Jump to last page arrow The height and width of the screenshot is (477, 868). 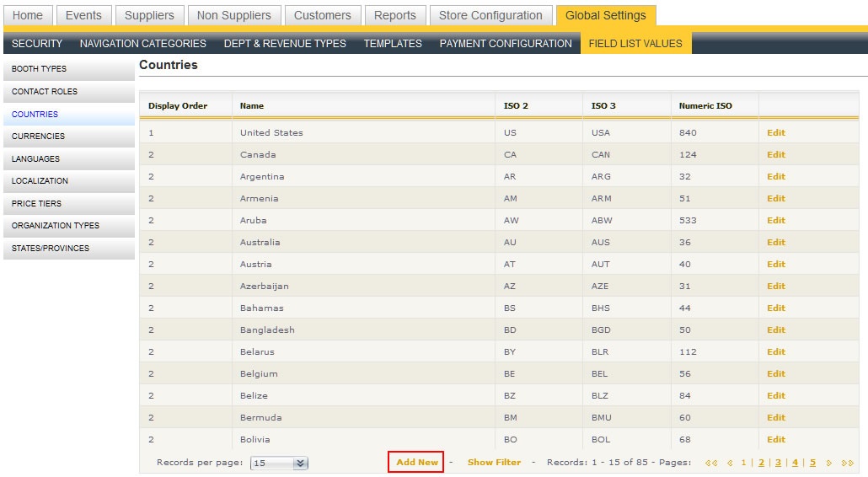pos(847,463)
